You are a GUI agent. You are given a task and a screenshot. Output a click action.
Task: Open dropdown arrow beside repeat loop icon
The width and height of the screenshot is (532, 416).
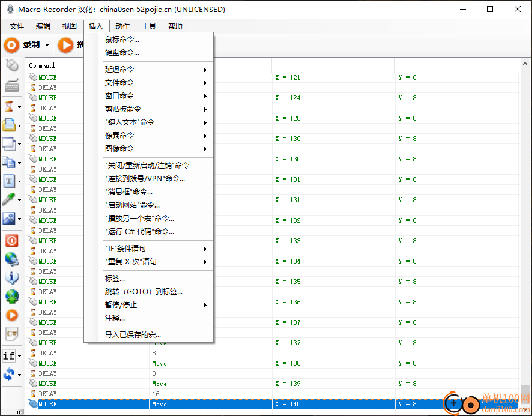[x=19, y=375]
